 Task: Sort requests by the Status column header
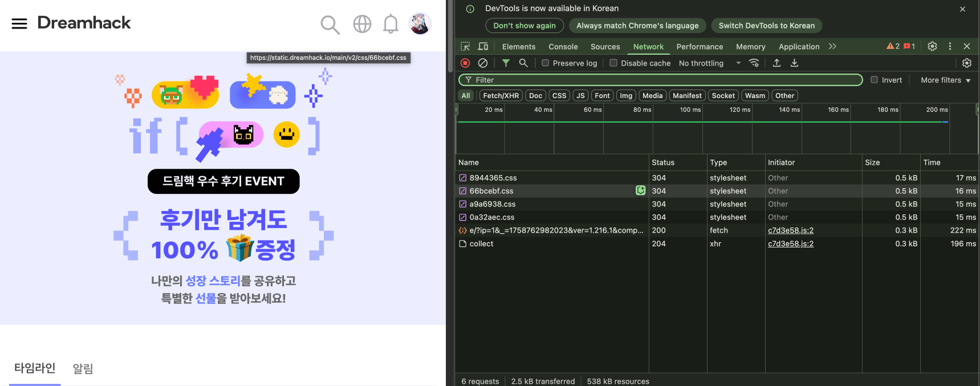point(677,162)
